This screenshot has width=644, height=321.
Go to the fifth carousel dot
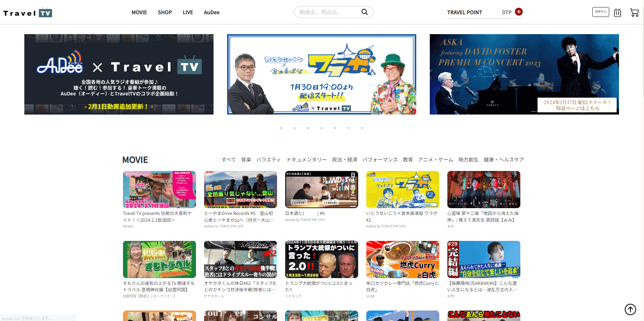(335, 128)
